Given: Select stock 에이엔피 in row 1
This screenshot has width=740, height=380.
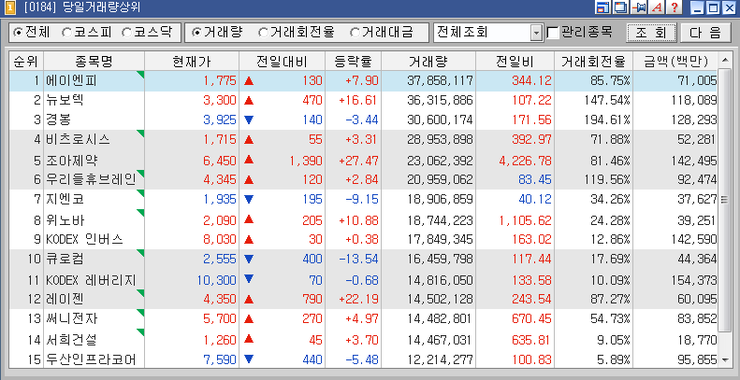Looking at the screenshot, I should [x=71, y=81].
